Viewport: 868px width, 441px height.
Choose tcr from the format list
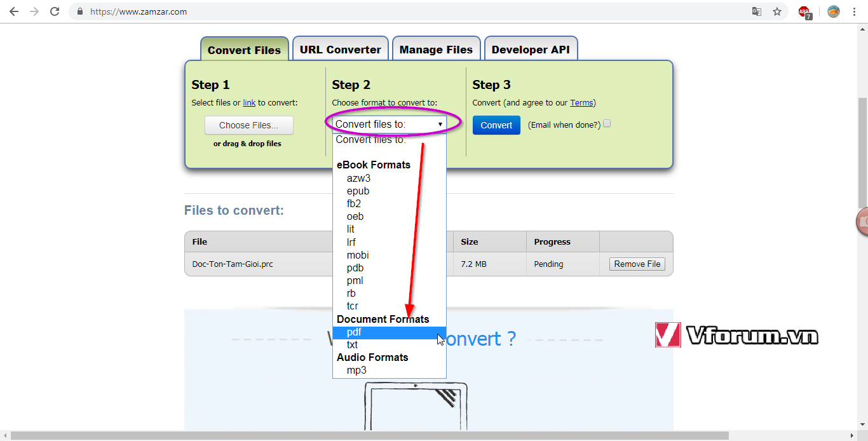click(390, 306)
